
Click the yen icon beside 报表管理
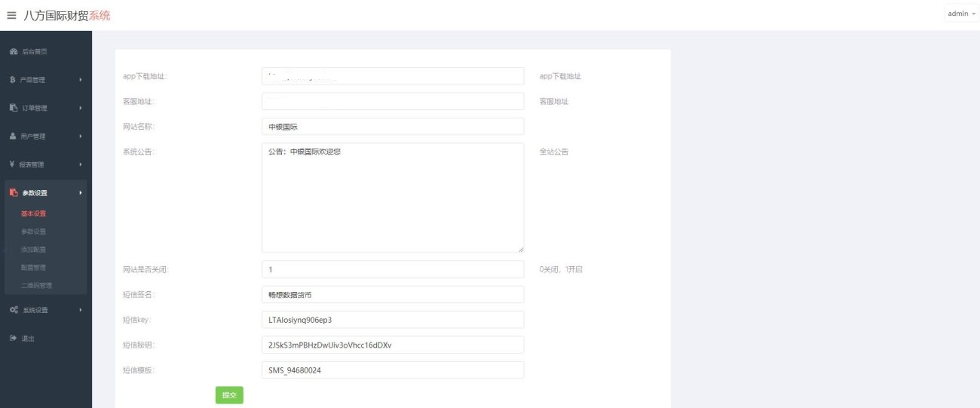13,164
